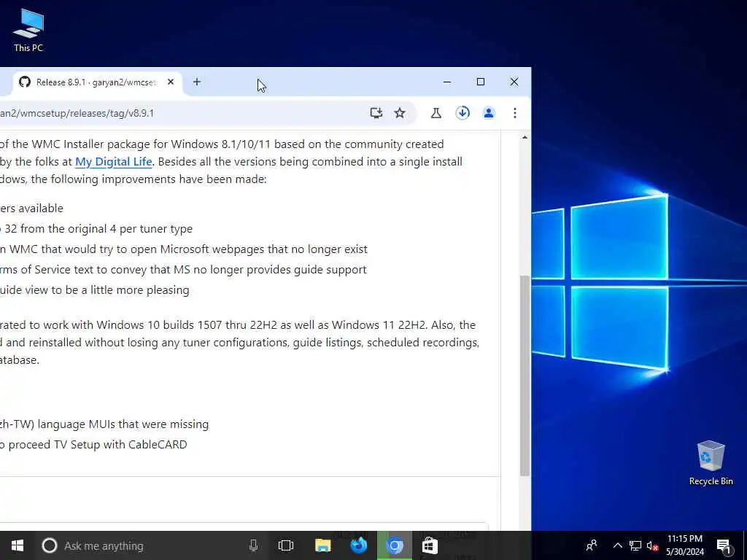Select the Release 8.9.1 garyan2/wmcsetup tab
Screen dimensions: 747x560
(96, 82)
